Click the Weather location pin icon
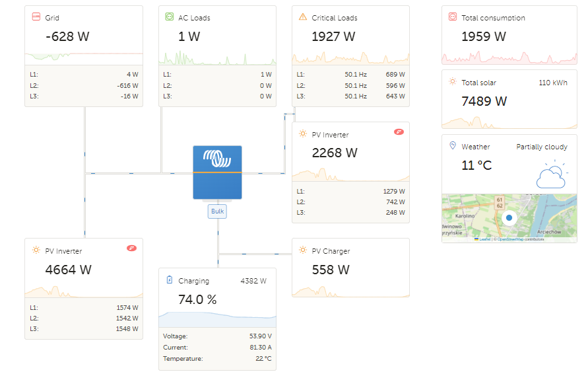Viewport: 588px width, 376px height. [x=453, y=146]
